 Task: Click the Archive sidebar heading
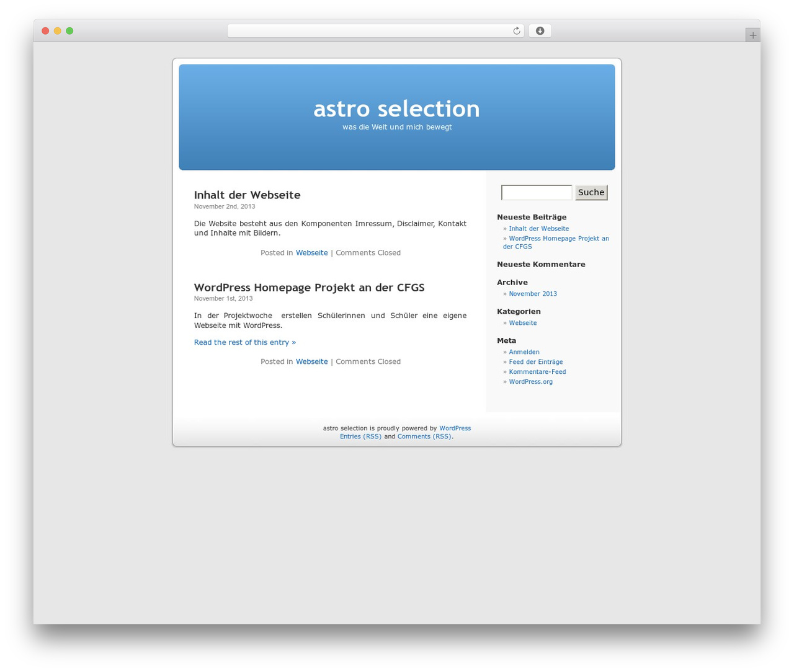pos(512,282)
